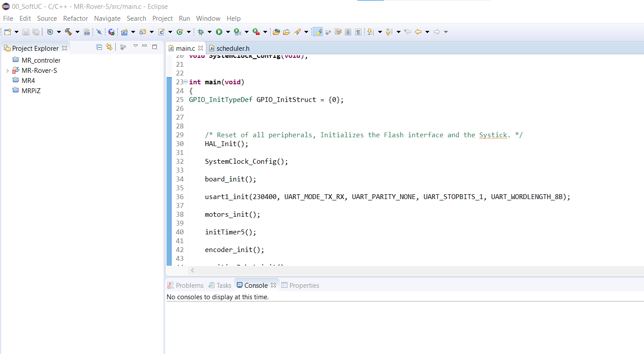This screenshot has width=644, height=354.
Task: Select the MR_controler project
Action: [36, 60]
